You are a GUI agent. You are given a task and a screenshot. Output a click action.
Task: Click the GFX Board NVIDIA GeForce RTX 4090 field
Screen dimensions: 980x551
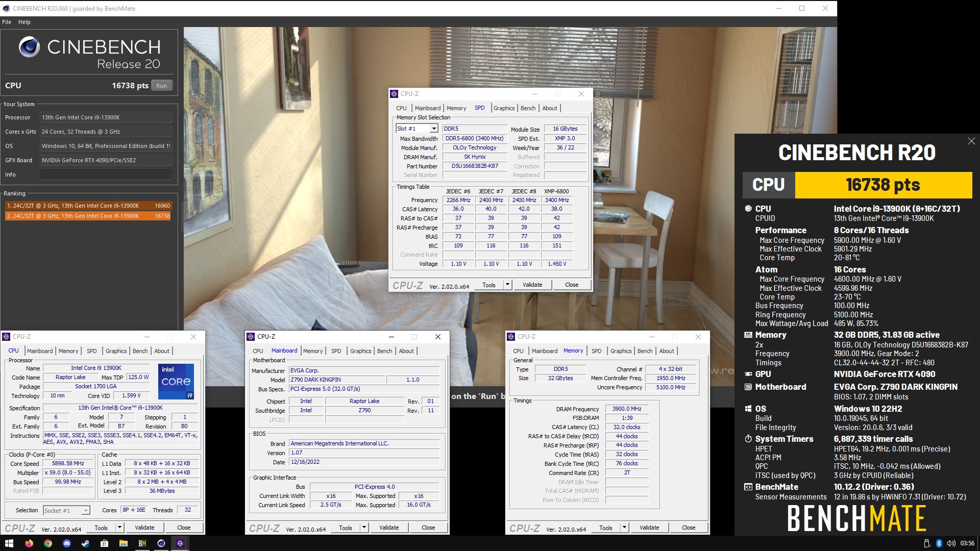coord(106,160)
